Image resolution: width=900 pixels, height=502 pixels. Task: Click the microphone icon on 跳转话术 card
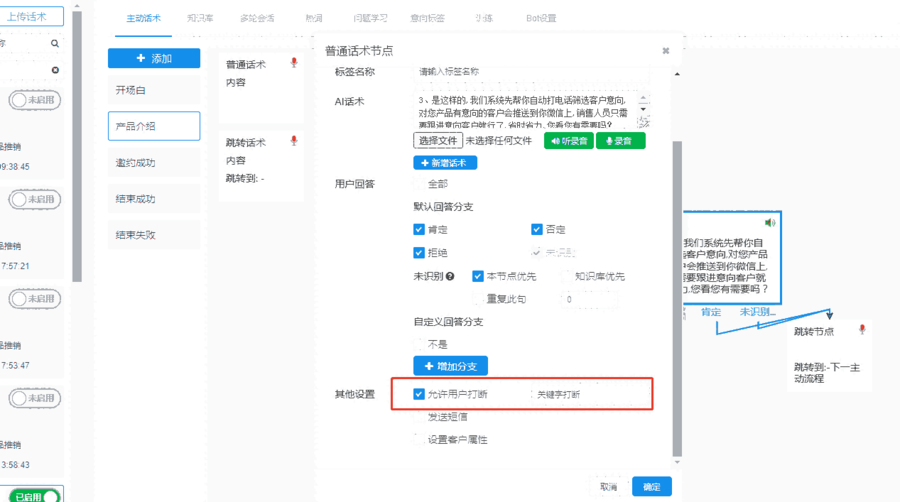click(294, 141)
